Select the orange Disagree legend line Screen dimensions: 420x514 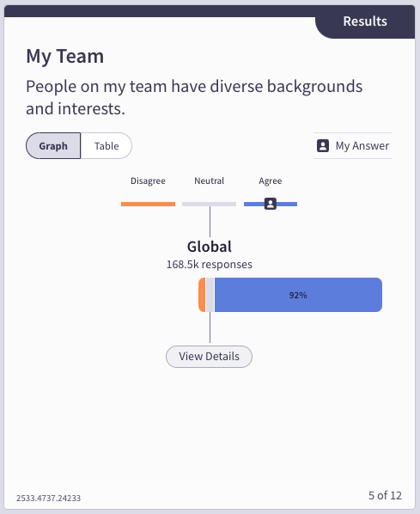point(148,205)
